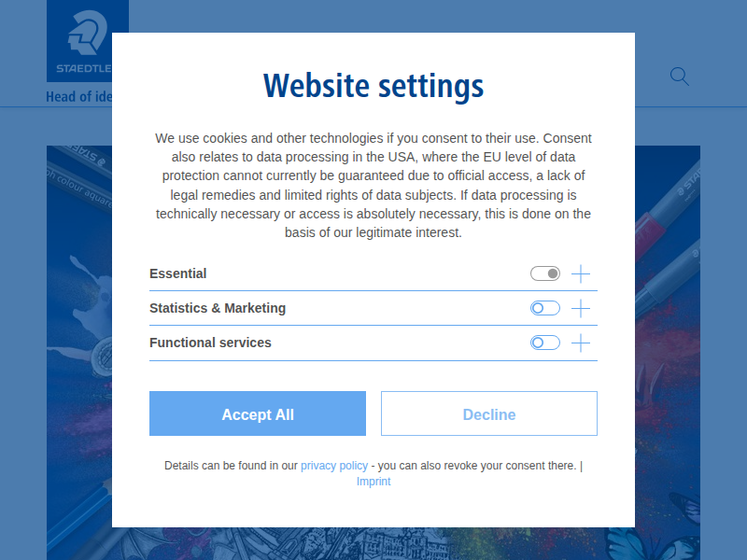
Task: Enable the Statistics & Marketing switch
Action: (545, 308)
